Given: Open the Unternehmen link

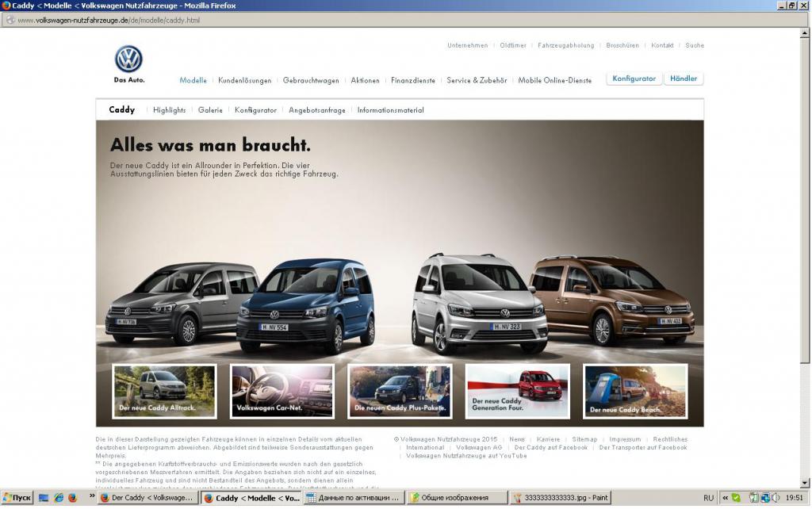Looking at the screenshot, I should [x=468, y=45].
